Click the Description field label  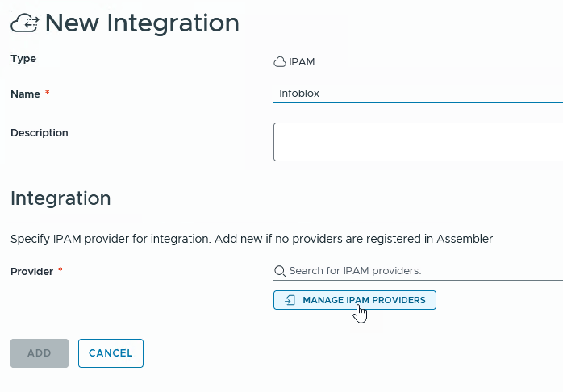(x=40, y=133)
